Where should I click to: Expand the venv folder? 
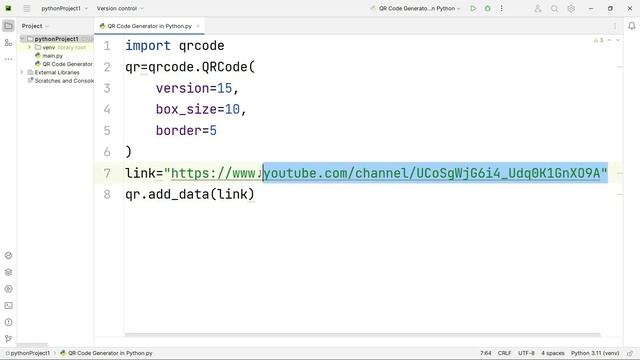[x=29, y=47]
